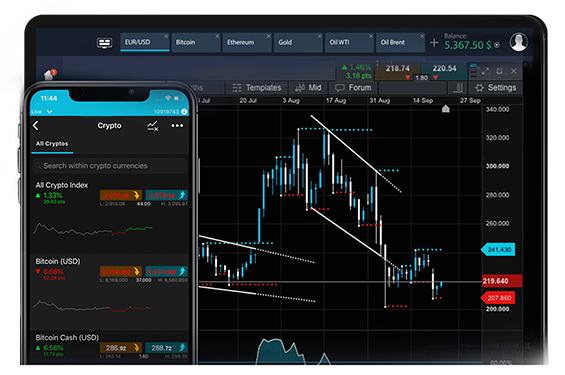Click the crypto currencies search field
Image resolution: width=565 pixels, height=375 pixels.
coord(109,166)
